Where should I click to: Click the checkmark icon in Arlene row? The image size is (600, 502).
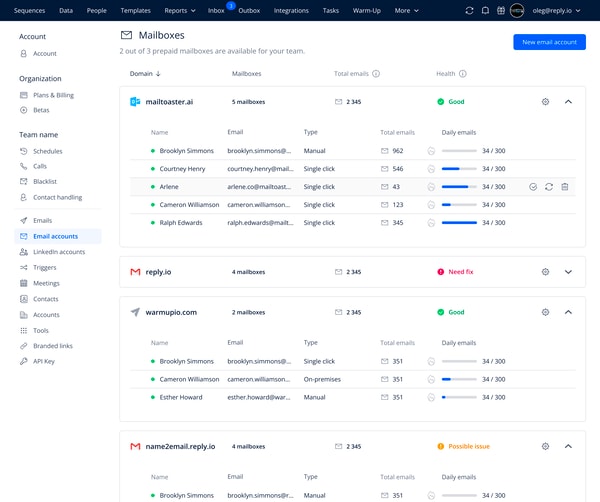pos(533,187)
